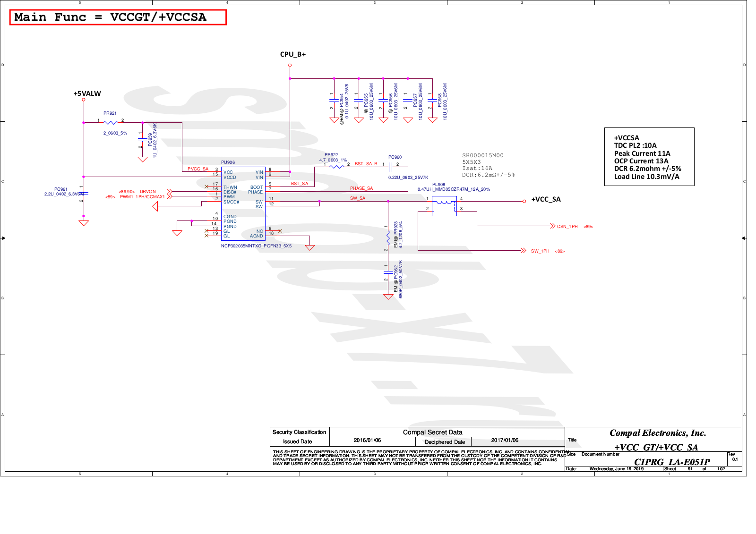This screenshot has width=756, height=534.
Task: Click the PC960 capacitor symbol
Action: click(391, 167)
